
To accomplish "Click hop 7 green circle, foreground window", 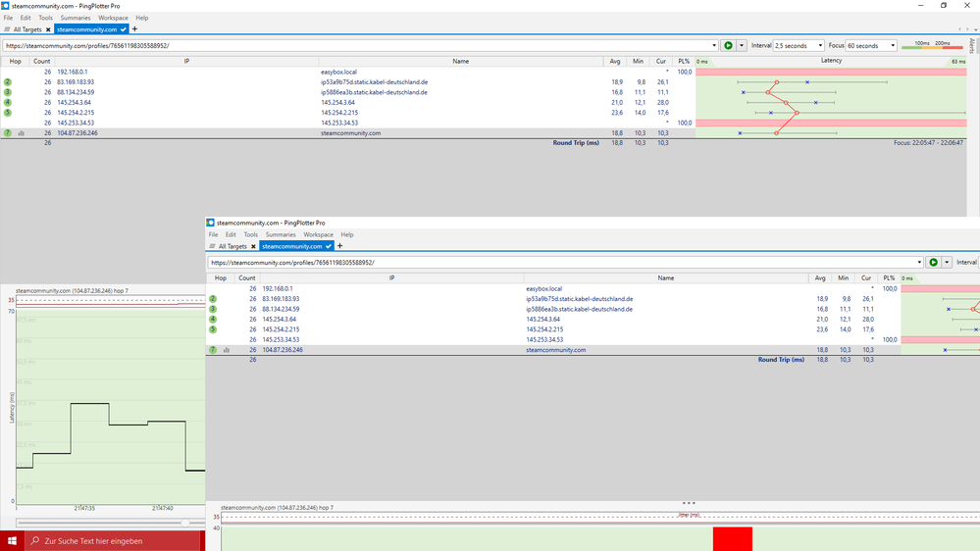I will (x=213, y=350).
